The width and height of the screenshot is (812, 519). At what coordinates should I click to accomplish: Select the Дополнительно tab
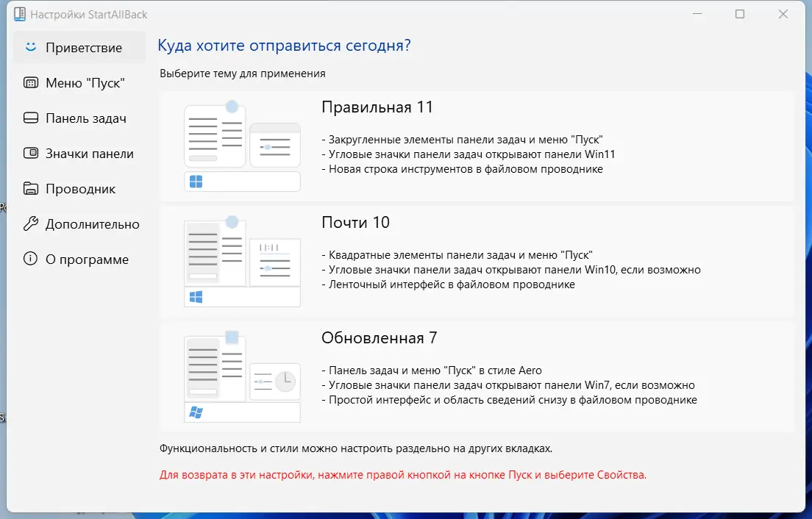tap(79, 223)
